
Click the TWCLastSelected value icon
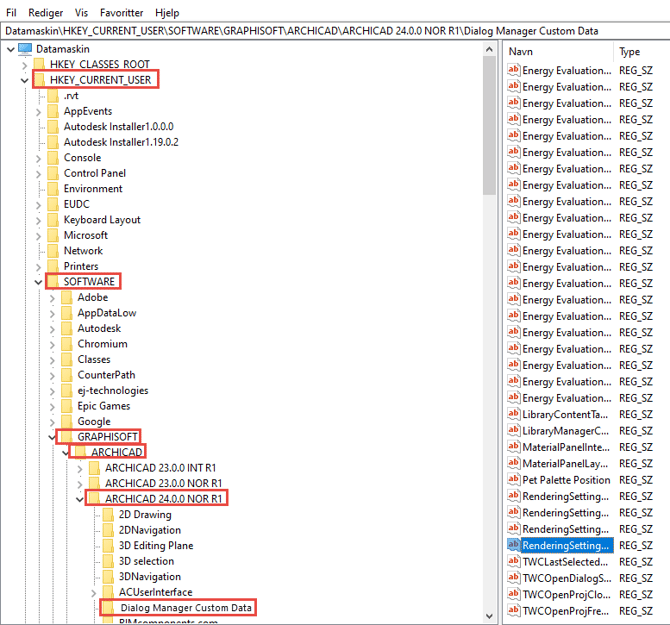(x=514, y=561)
